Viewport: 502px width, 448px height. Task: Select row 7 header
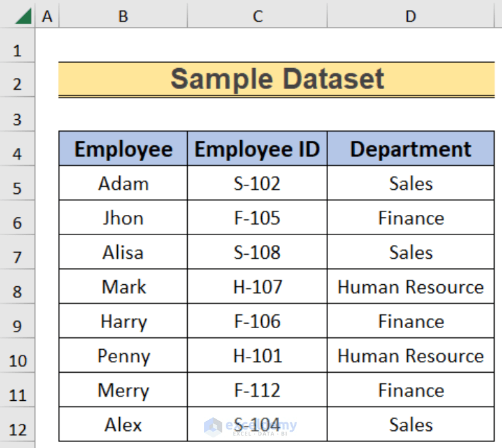point(17,252)
